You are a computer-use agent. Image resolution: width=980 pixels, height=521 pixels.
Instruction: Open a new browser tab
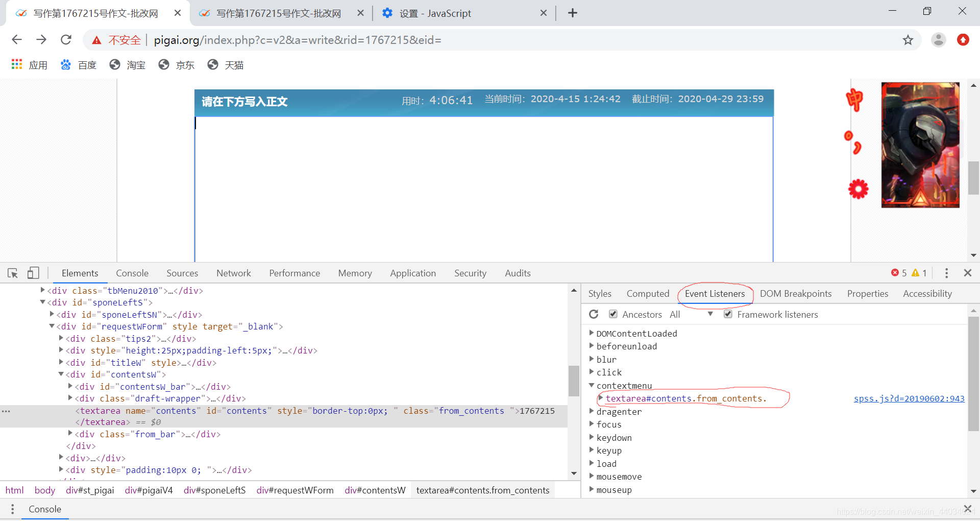[572, 13]
